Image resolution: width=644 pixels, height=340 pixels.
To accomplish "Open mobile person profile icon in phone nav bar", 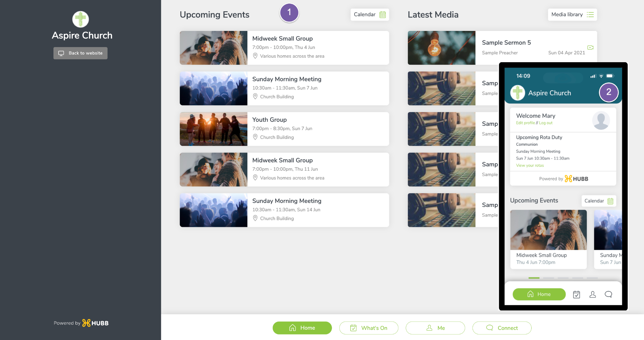I will point(592,294).
